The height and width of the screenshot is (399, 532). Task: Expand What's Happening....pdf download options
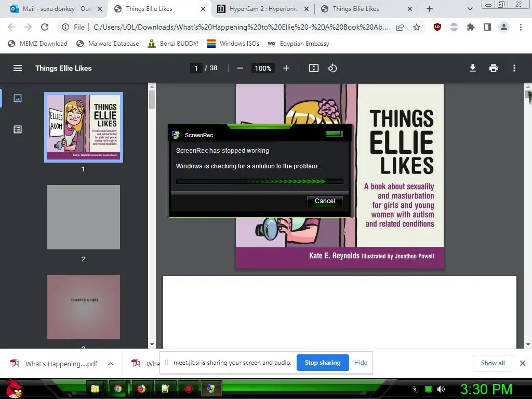tap(111, 364)
